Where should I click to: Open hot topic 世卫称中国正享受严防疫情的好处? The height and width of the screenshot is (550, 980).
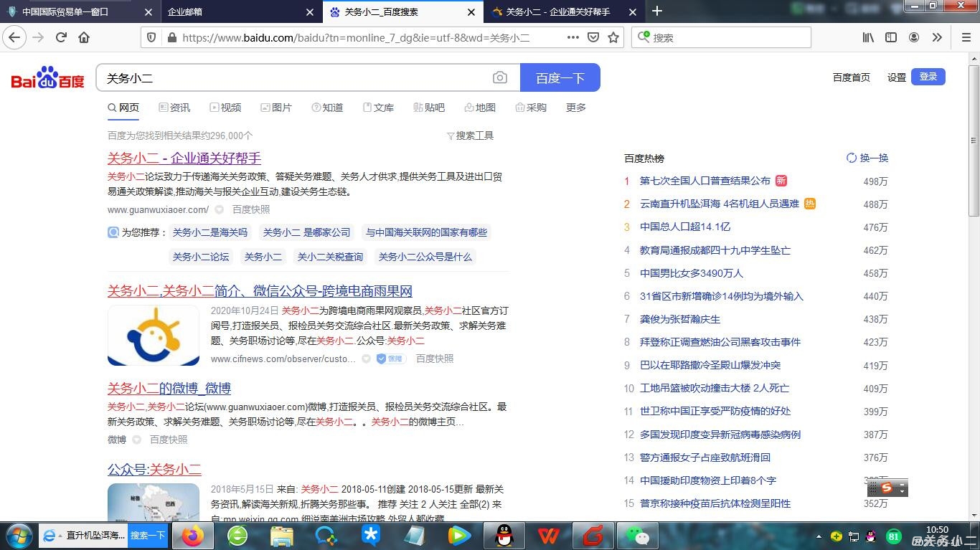[715, 411]
